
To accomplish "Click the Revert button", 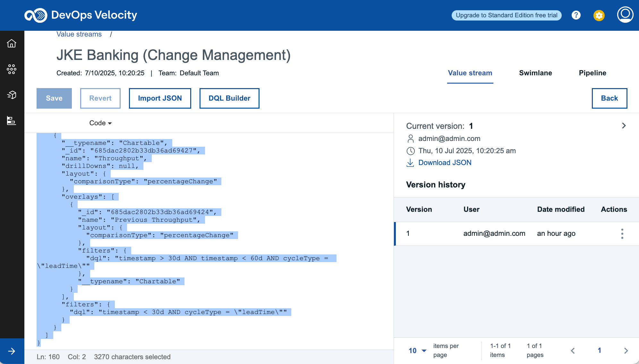I will (x=100, y=98).
